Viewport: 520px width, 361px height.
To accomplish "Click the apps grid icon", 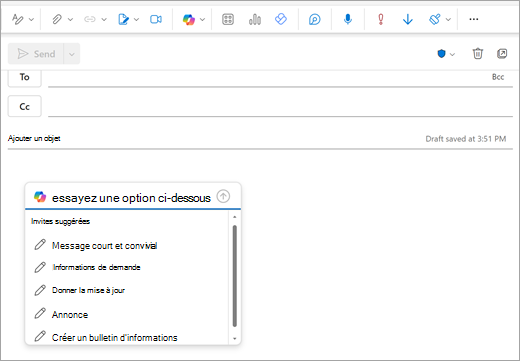I will click(228, 19).
